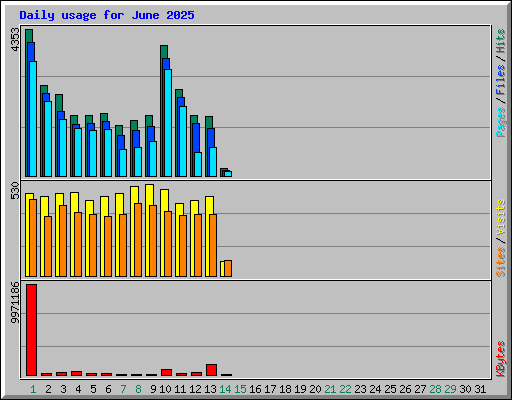Viewport: 512px width, 400px height.
Task: Click green day 21 label on x-axis
Action: 330,389
